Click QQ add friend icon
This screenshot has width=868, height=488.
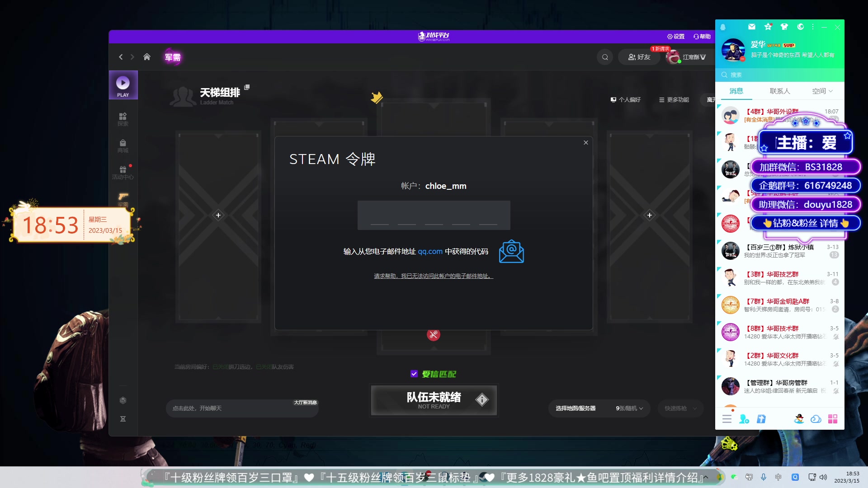click(744, 419)
